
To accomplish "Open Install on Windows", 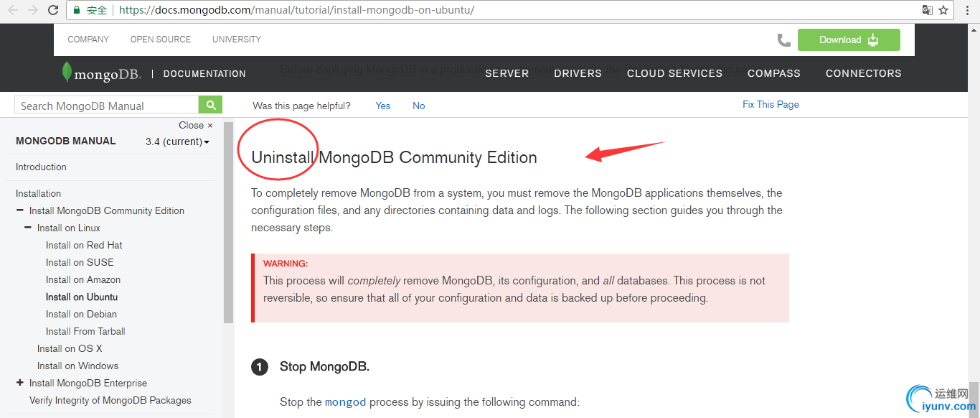I will click(77, 366).
